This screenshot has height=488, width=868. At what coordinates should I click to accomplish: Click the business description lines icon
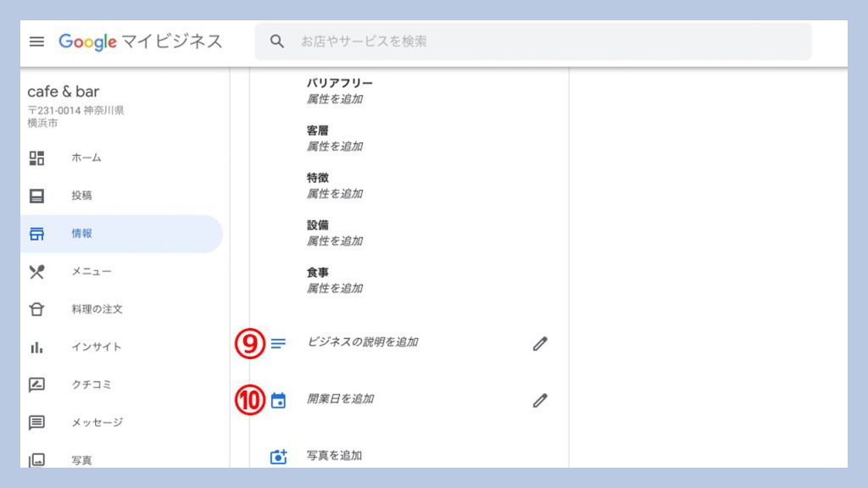[278, 343]
